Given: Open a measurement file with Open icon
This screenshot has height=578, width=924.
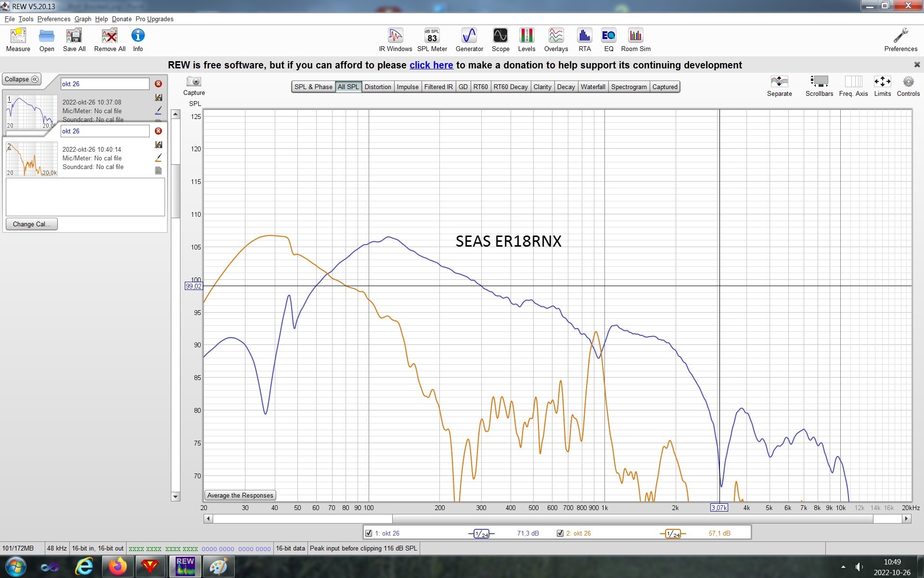Looking at the screenshot, I should [47, 39].
